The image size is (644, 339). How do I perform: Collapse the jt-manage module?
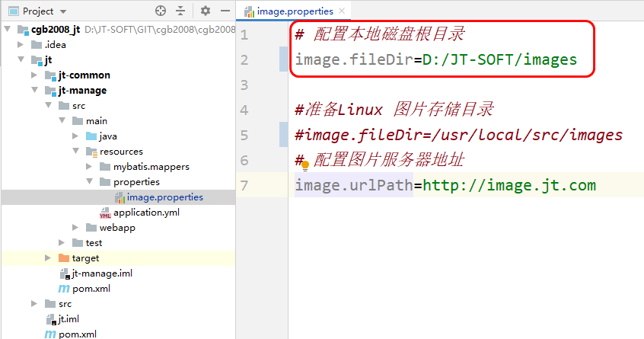pos(35,90)
